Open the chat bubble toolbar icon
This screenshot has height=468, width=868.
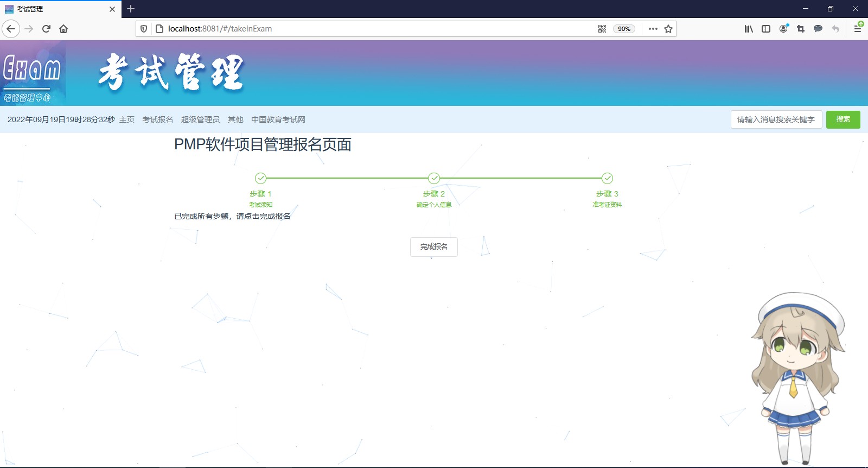[818, 29]
